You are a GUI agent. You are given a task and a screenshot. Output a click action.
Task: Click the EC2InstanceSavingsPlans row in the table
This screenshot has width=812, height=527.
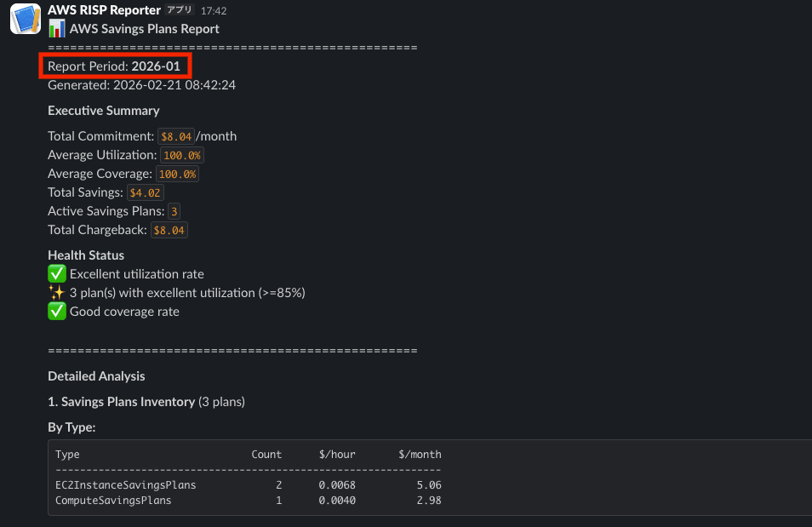(126, 485)
